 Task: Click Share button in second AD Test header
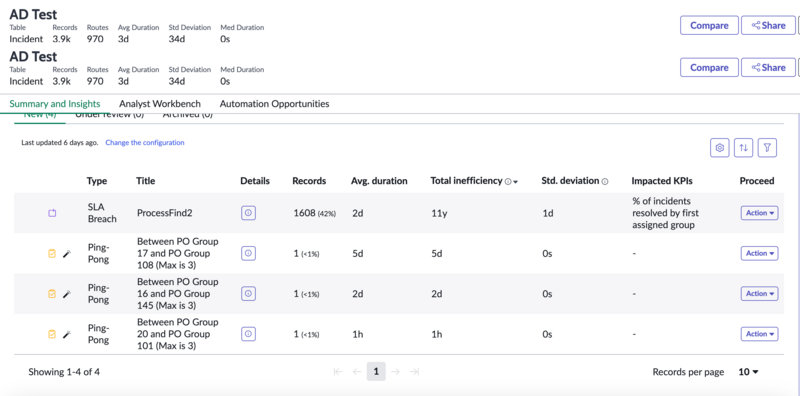[768, 67]
